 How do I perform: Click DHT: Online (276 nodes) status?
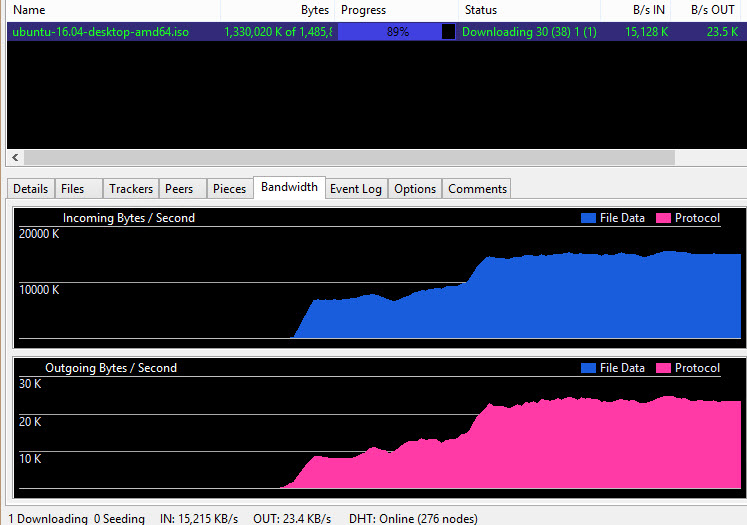pyautogui.click(x=414, y=518)
